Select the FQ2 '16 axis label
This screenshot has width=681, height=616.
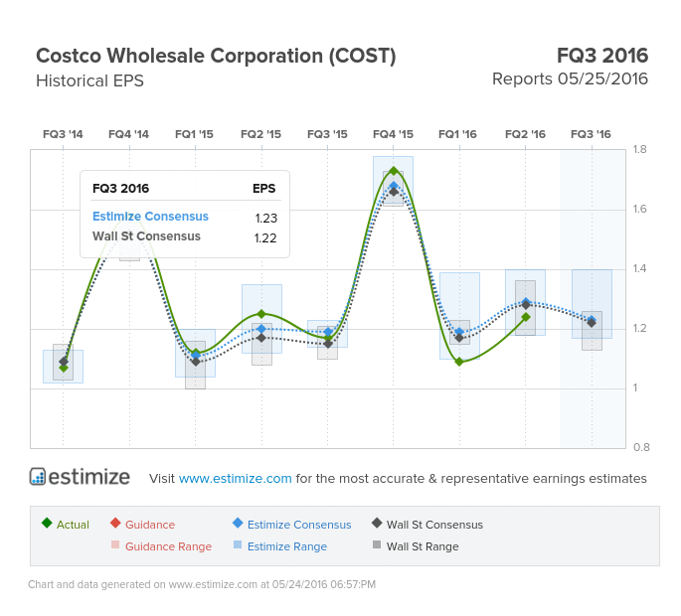[526, 134]
